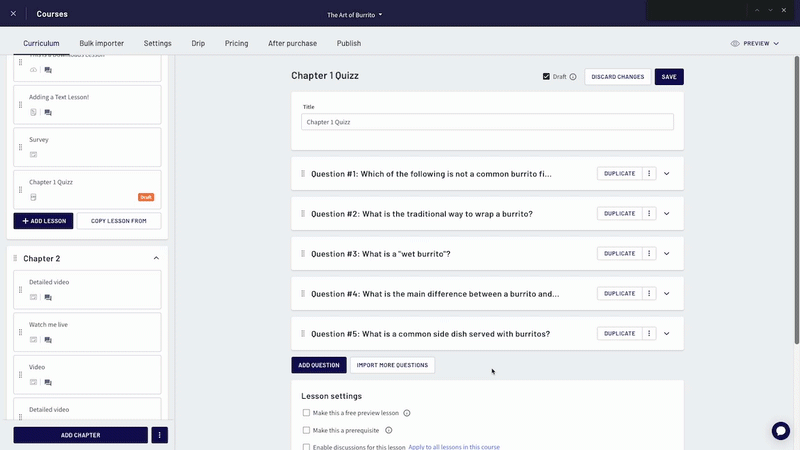Click discussion icon under Watch me live
The image size is (800, 450).
coord(48,340)
